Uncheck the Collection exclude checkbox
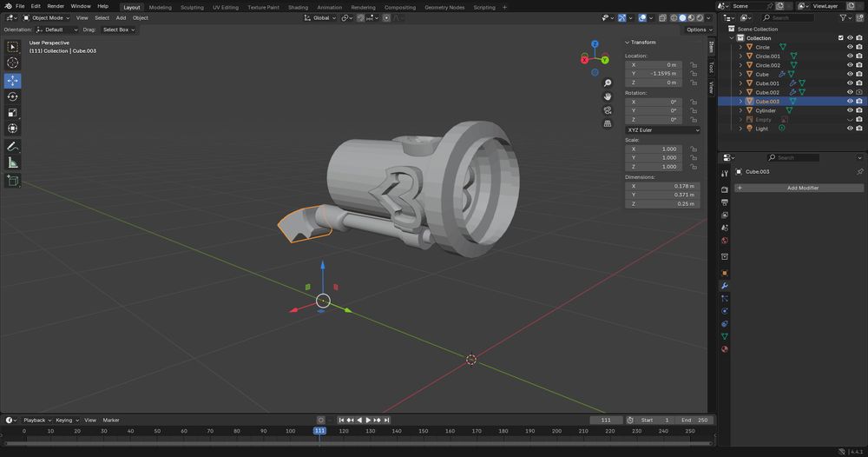 840,38
